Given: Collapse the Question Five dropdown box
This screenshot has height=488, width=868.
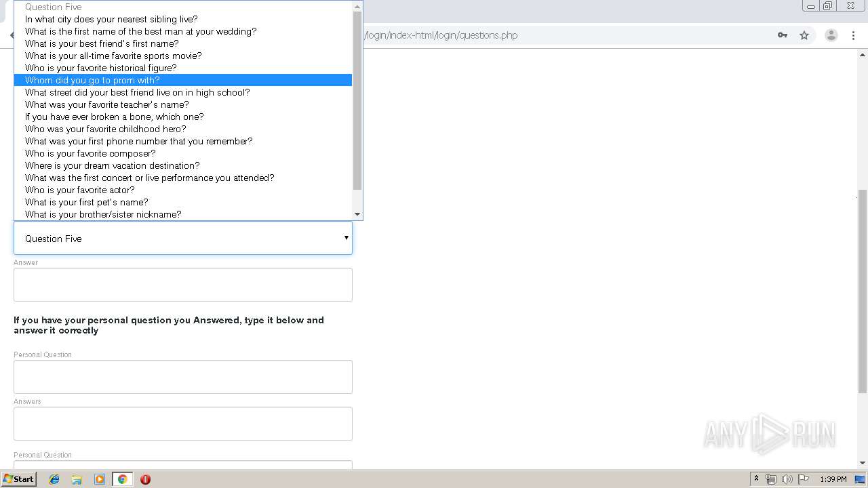Looking at the screenshot, I should point(183,238).
